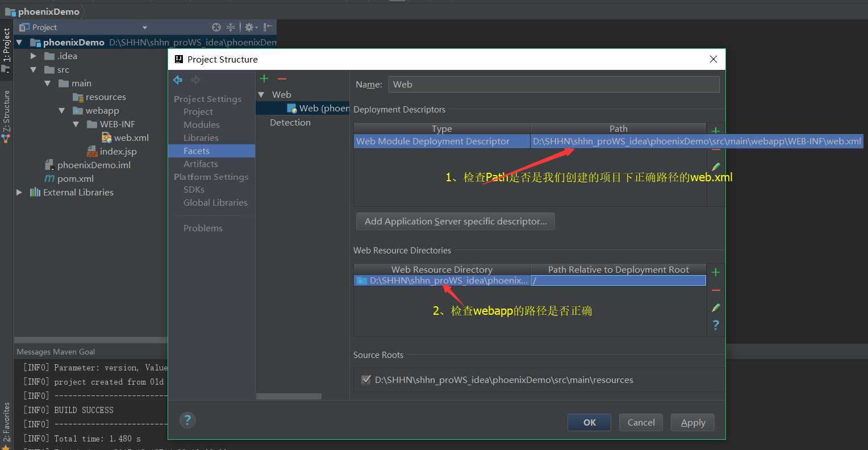
Task: Collapse the webapp folder
Action: coord(62,110)
